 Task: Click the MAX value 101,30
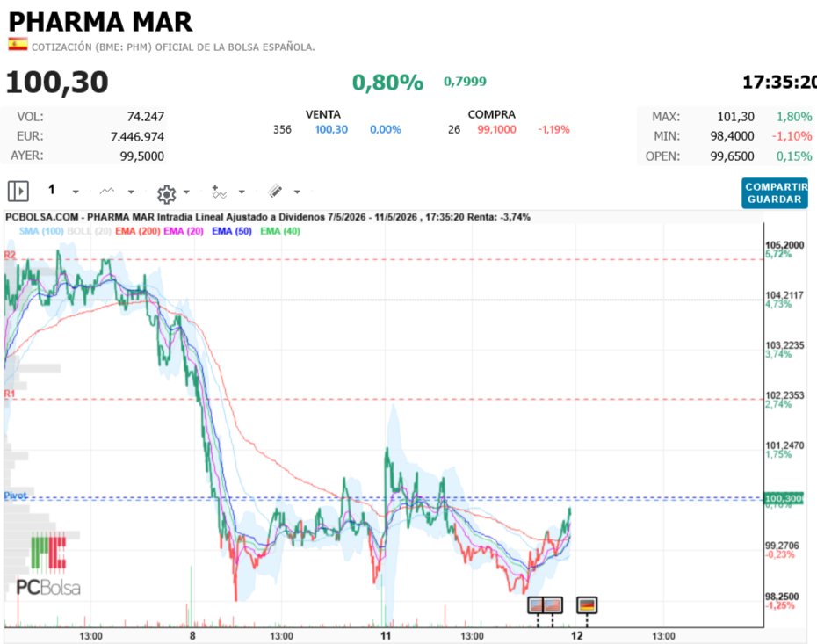[x=735, y=117]
